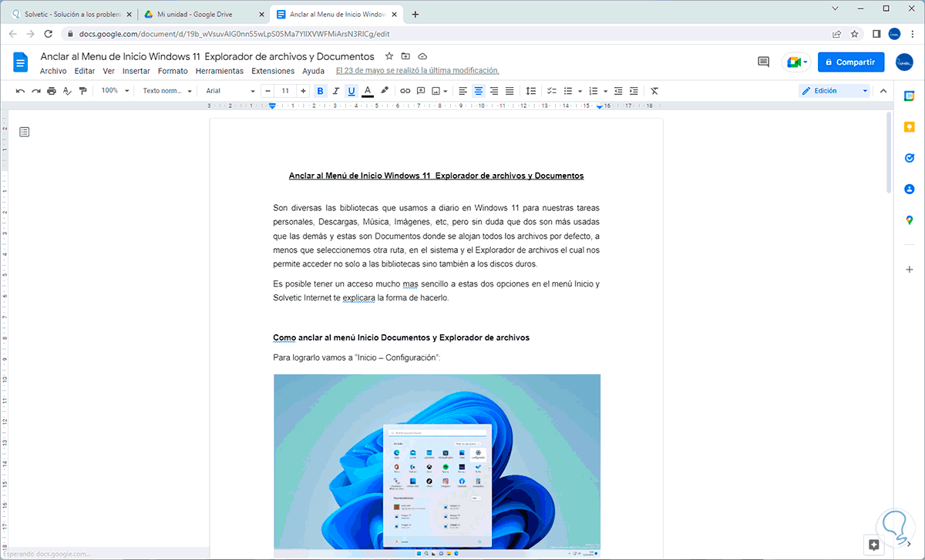Insert a link with the chain icon
The height and width of the screenshot is (560, 925).
pos(405,91)
